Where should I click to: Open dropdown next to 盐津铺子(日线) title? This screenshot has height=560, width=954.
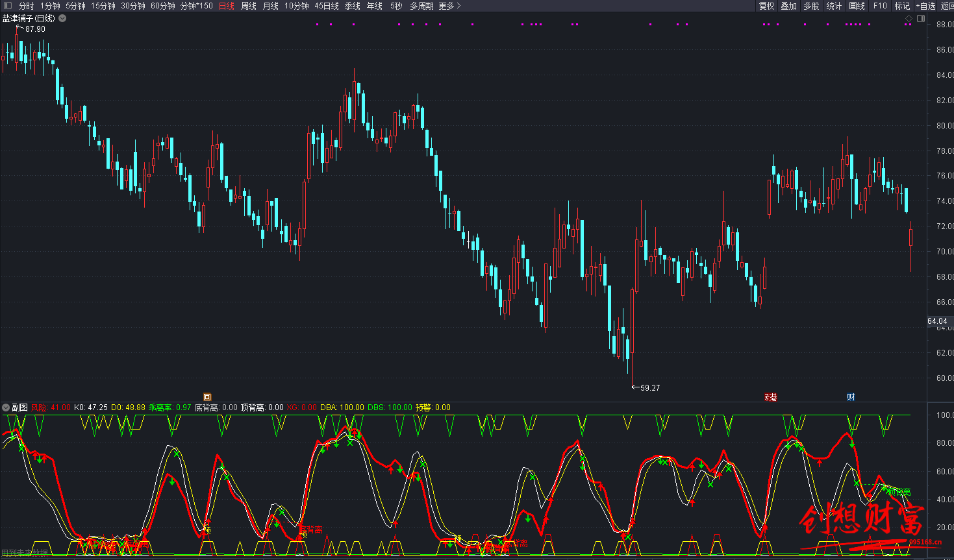click(62, 19)
